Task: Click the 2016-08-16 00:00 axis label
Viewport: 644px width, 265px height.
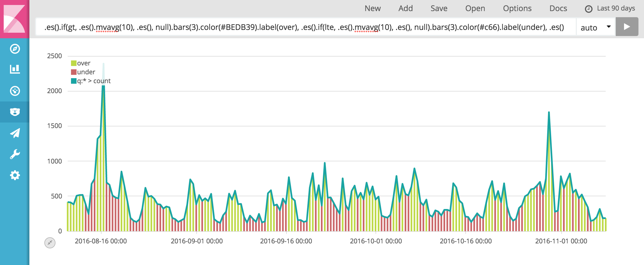Action: (x=101, y=241)
